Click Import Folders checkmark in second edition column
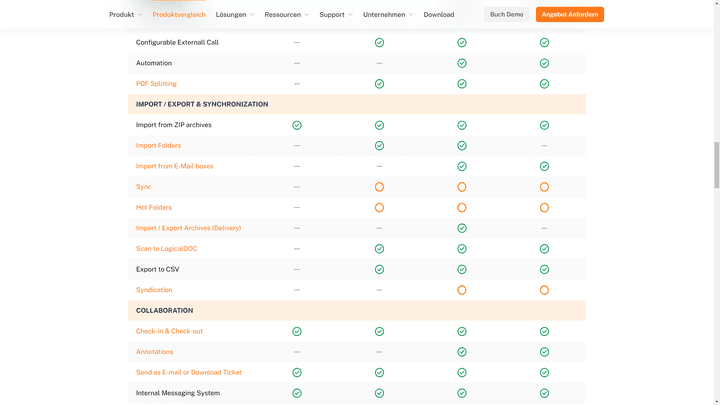This screenshot has width=720, height=405. click(x=379, y=146)
